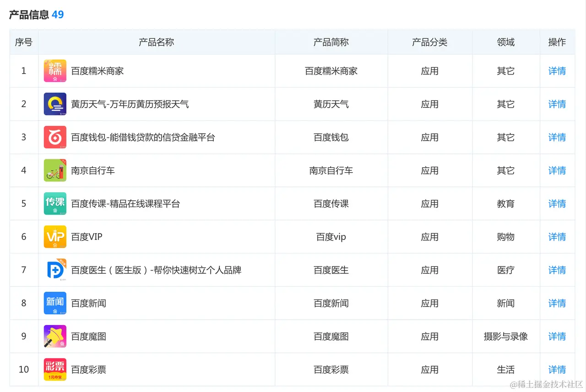The height and width of the screenshot is (392, 586).
Task: Click the 产品简称 column header
Action: [331, 42]
